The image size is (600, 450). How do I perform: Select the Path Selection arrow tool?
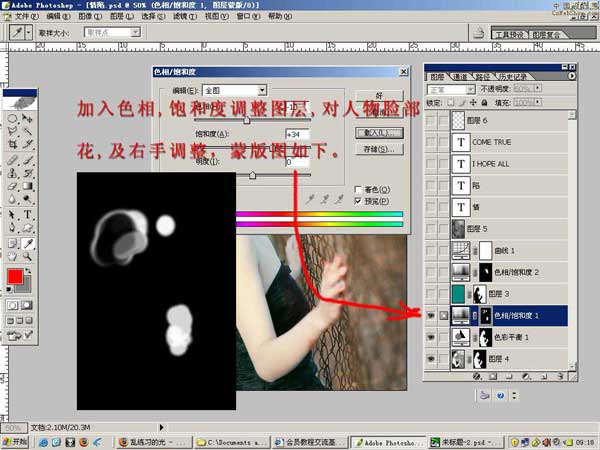tap(13, 215)
